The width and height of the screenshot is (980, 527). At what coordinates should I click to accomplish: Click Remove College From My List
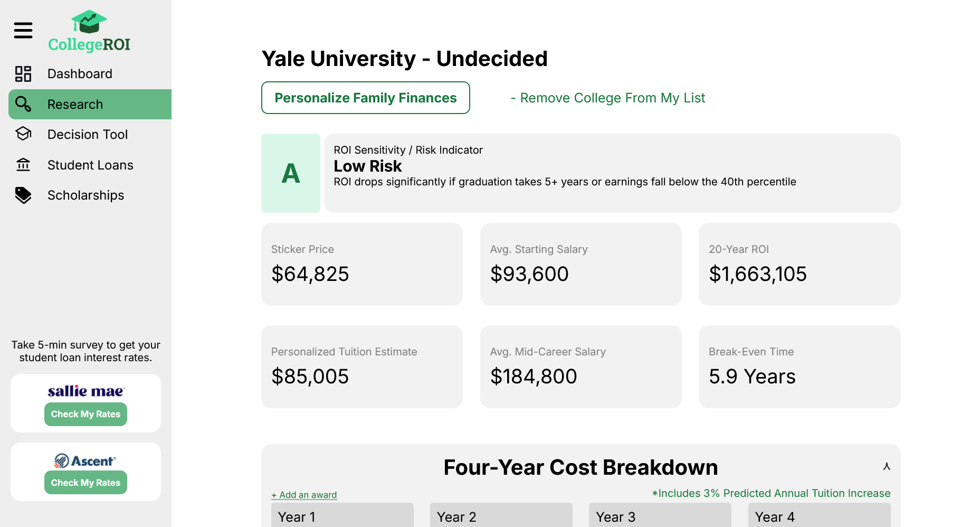point(607,98)
